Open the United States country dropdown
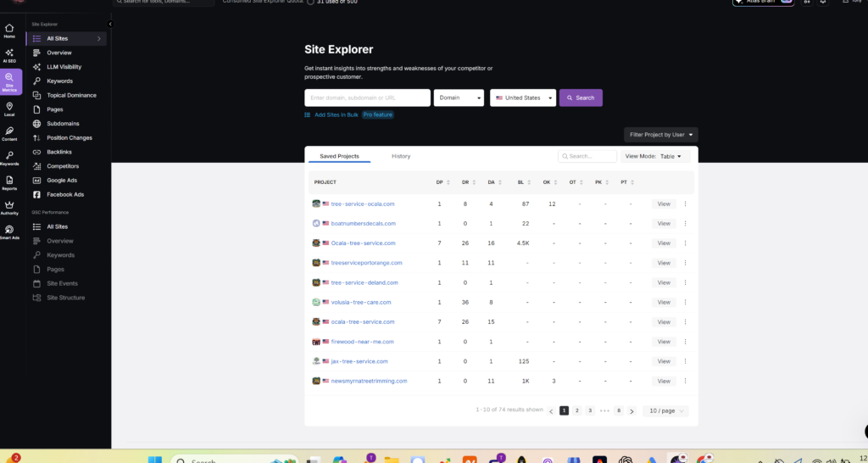 [522, 98]
